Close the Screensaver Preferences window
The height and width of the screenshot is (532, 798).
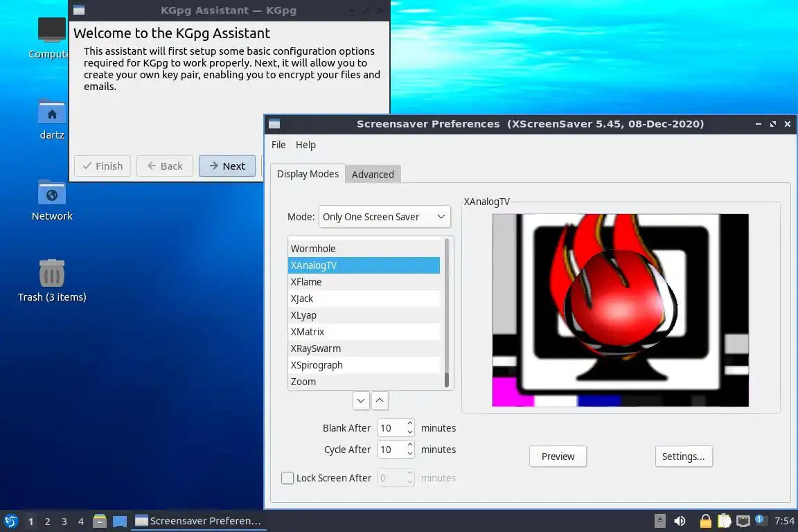click(788, 124)
